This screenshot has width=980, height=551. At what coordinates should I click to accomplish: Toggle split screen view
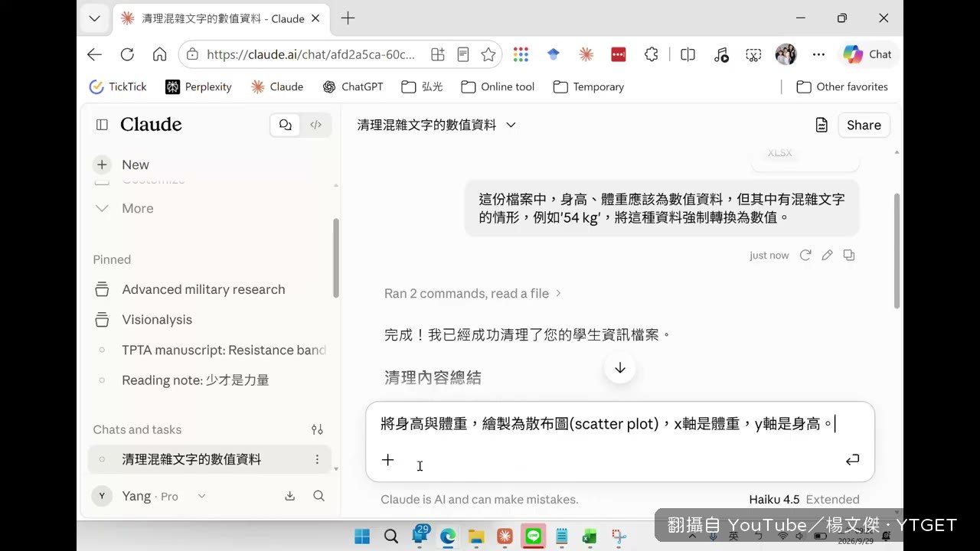(688, 54)
